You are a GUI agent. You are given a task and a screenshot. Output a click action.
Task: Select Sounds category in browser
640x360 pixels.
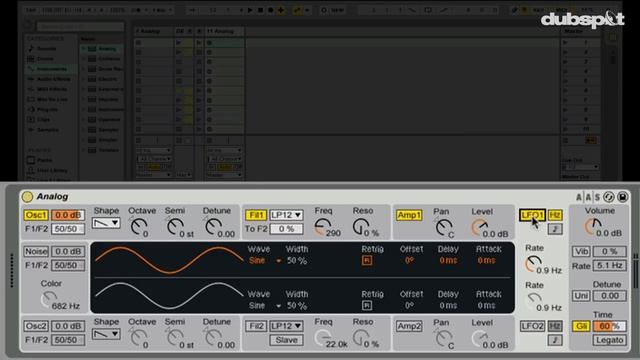(47, 49)
